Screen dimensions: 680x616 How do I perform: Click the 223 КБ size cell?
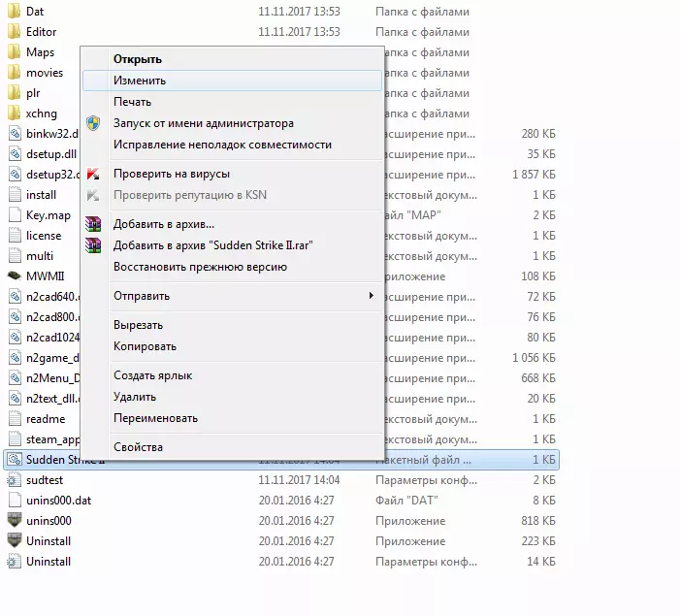tap(538, 541)
